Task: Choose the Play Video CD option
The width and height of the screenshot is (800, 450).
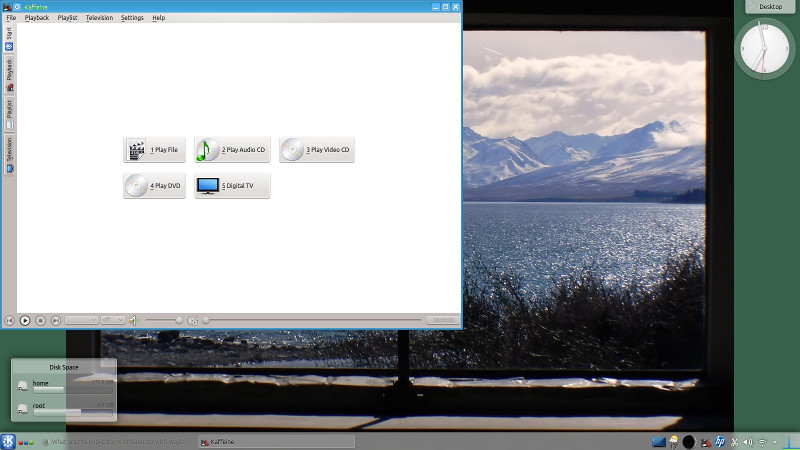Action: coord(316,150)
